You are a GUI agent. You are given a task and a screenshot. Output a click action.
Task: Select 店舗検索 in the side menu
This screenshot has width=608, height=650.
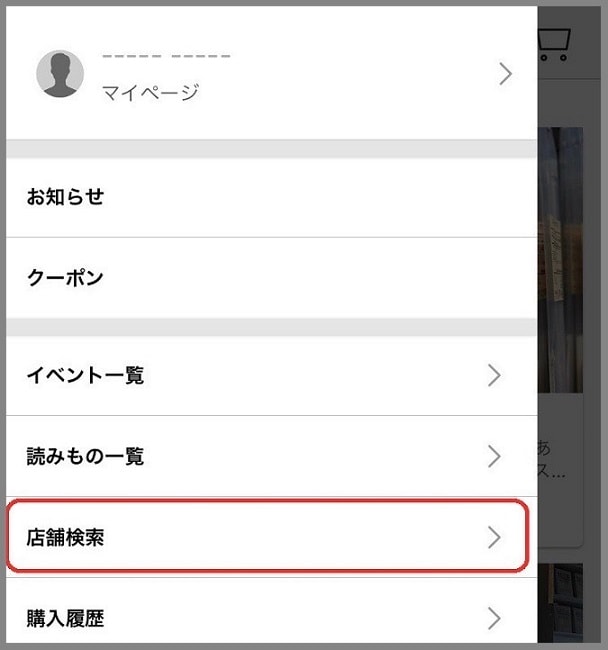pos(66,538)
